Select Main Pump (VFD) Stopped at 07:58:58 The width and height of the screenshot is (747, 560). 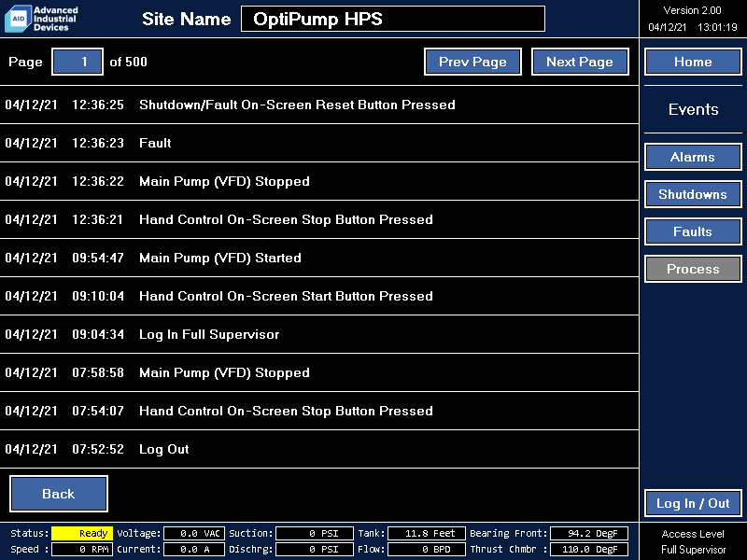coord(319,372)
